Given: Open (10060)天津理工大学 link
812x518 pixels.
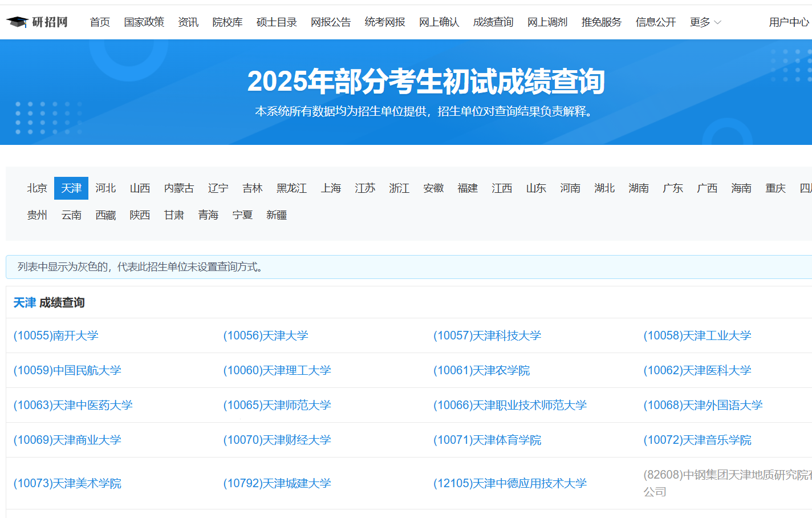Looking at the screenshot, I should [277, 370].
